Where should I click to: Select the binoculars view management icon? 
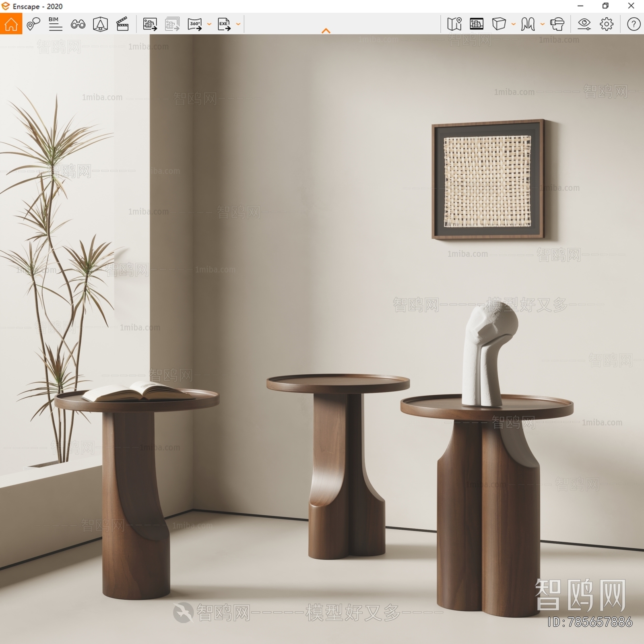point(79,25)
